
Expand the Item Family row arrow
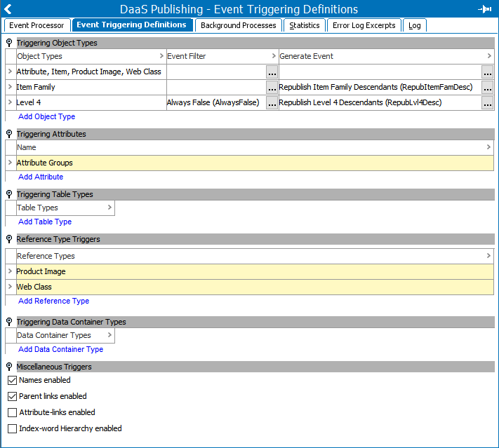point(11,87)
